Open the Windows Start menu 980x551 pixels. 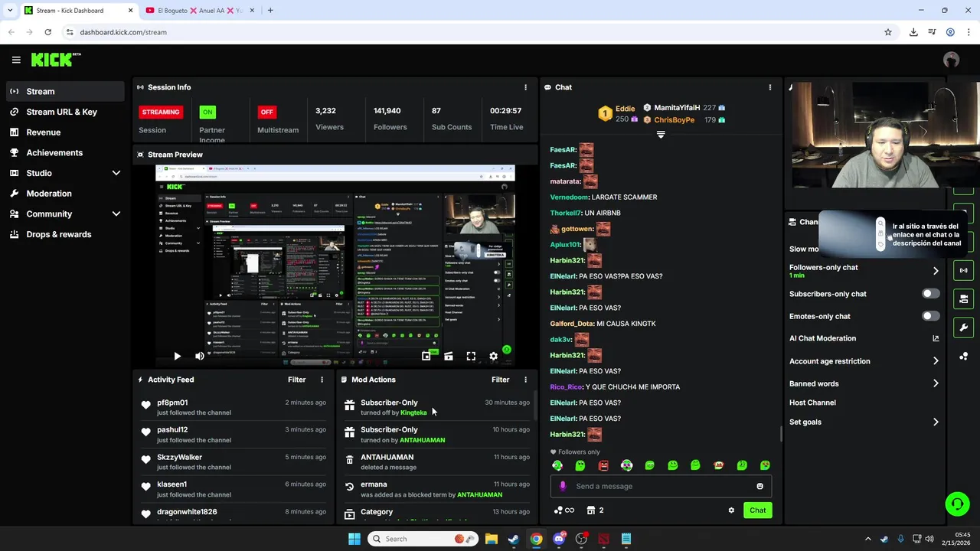[x=354, y=539]
